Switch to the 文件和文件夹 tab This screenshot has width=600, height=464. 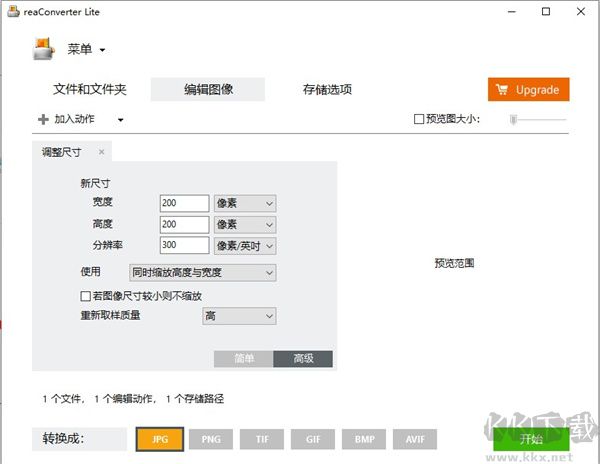point(90,89)
